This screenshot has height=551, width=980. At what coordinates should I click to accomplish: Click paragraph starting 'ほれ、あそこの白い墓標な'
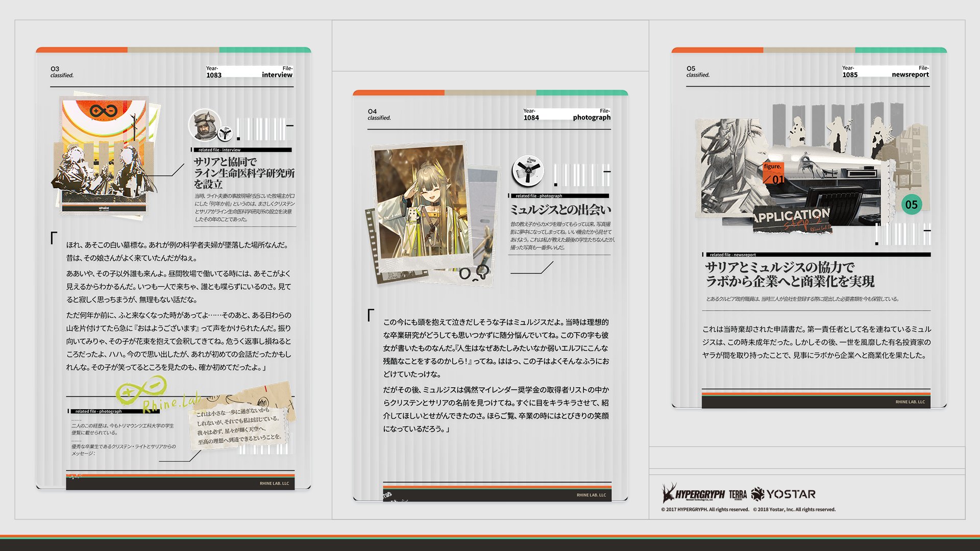[177, 252]
